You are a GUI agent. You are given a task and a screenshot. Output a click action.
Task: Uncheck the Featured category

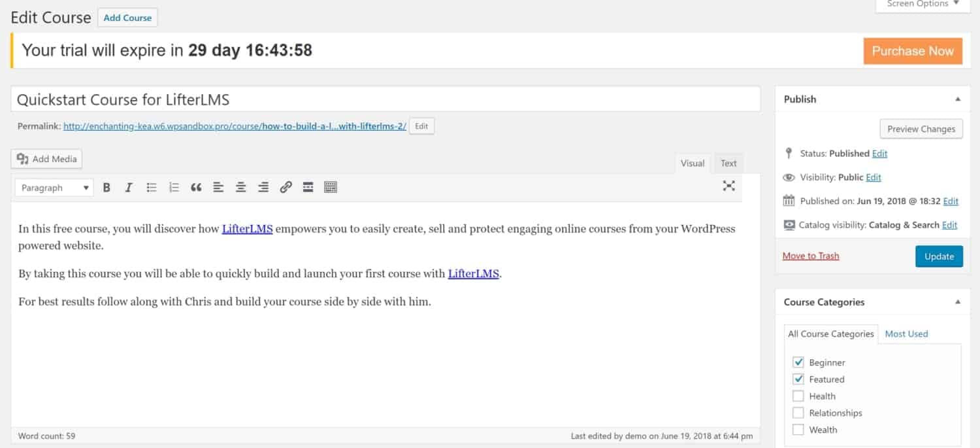pyautogui.click(x=798, y=379)
